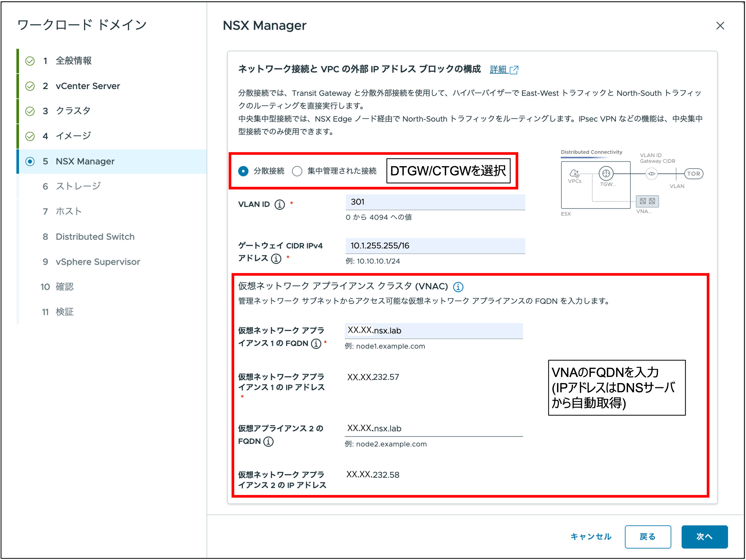Viewport: 746px width, 560px height.
Task: Go to step 4 イメージ
Action: (x=112, y=136)
